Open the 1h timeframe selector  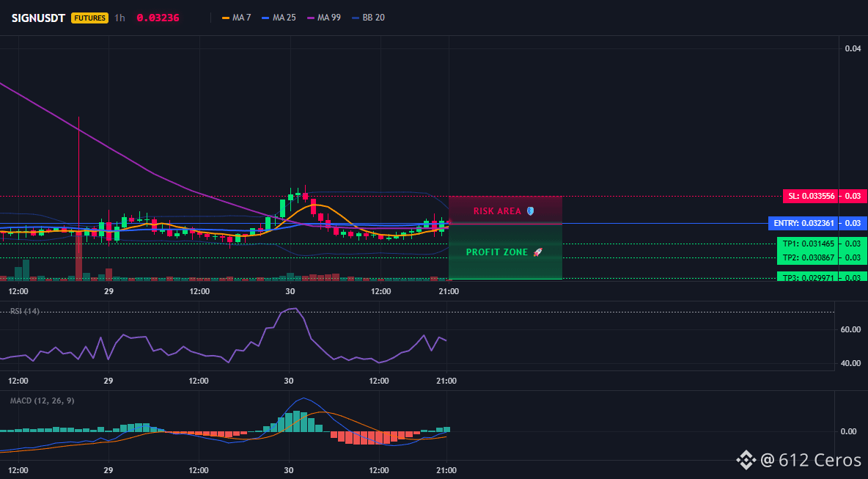coord(119,18)
